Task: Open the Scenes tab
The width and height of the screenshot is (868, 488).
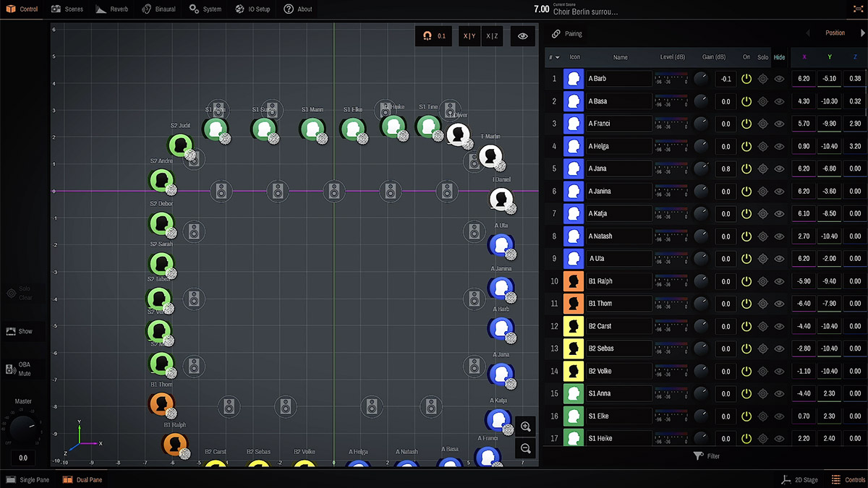Action: [67, 9]
